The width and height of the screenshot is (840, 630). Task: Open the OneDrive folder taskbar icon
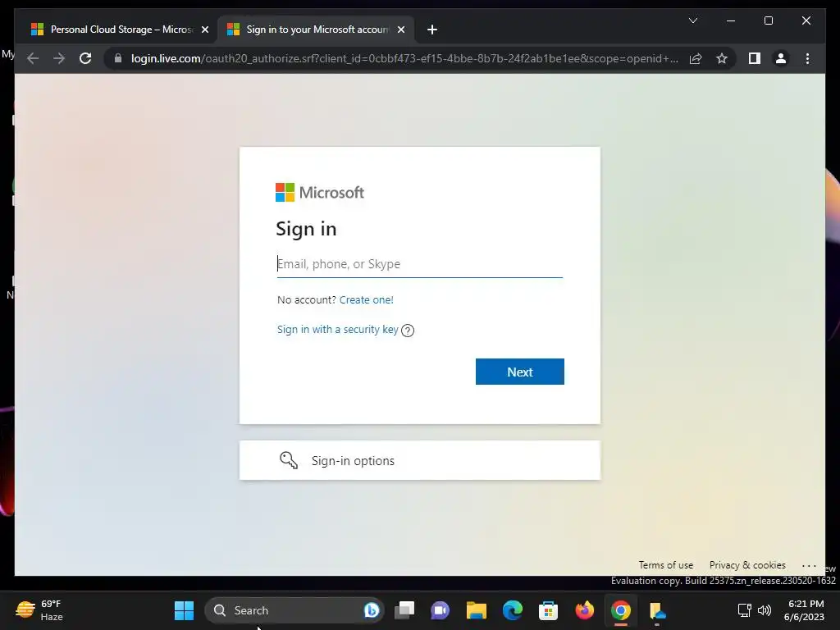tap(657, 610)
